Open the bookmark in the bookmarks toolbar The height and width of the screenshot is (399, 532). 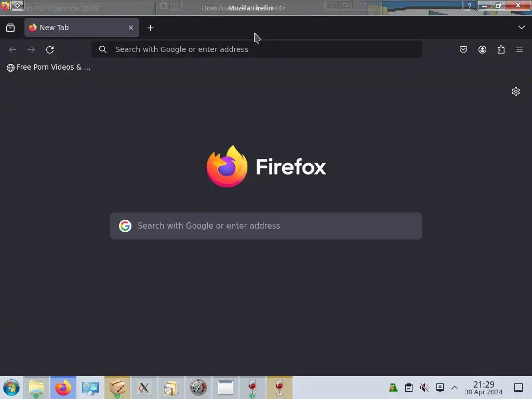coord(48,67)
